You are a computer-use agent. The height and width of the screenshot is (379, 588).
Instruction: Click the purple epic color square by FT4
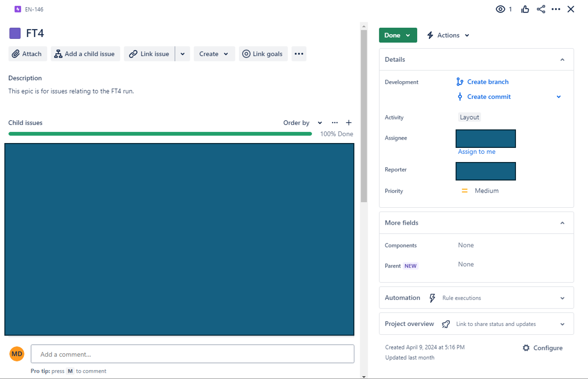coord(15,33)
